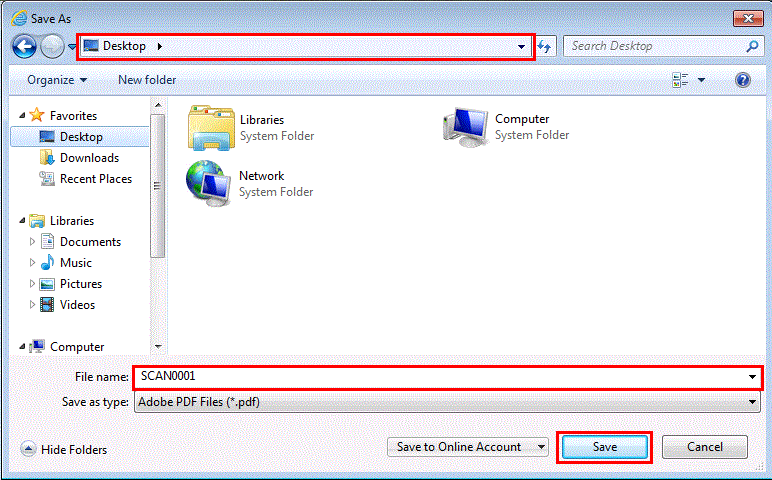
Task: Open the Libraries system folder icon
Action: [210, 126]
